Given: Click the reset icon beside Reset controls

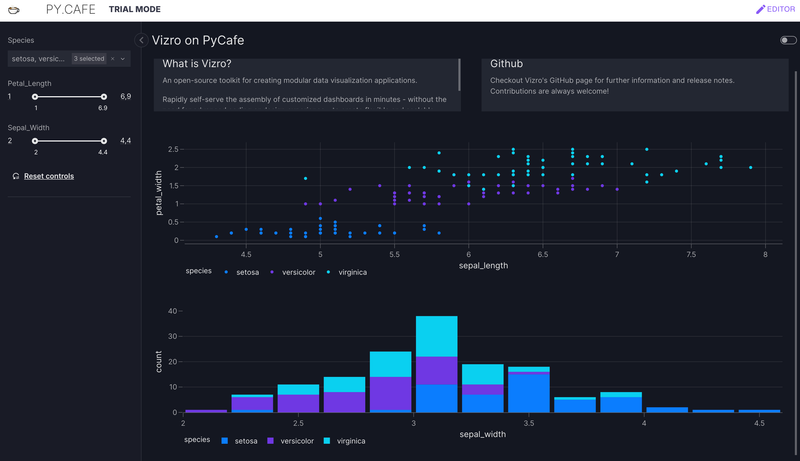Looking at the screenshot, I should [x=16, y=176].
